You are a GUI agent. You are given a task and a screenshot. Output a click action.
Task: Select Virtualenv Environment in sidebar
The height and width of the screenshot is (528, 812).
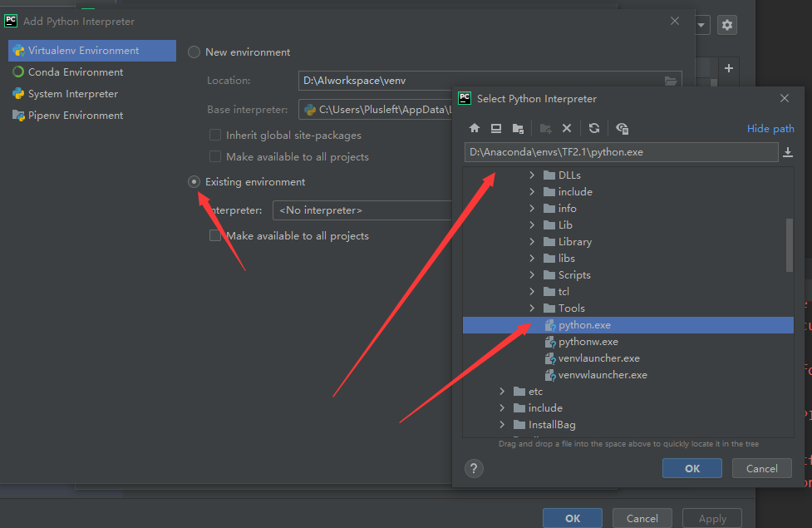(x=92, y=51)
